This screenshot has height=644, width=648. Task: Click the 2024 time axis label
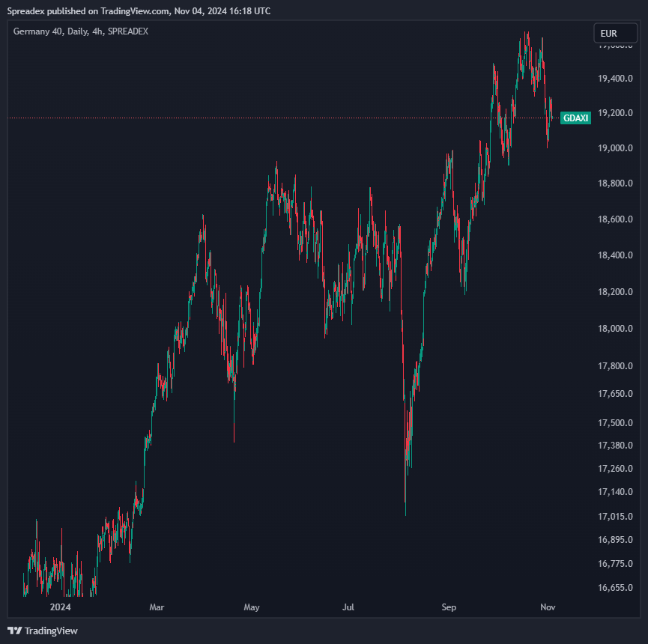(61, 607)
